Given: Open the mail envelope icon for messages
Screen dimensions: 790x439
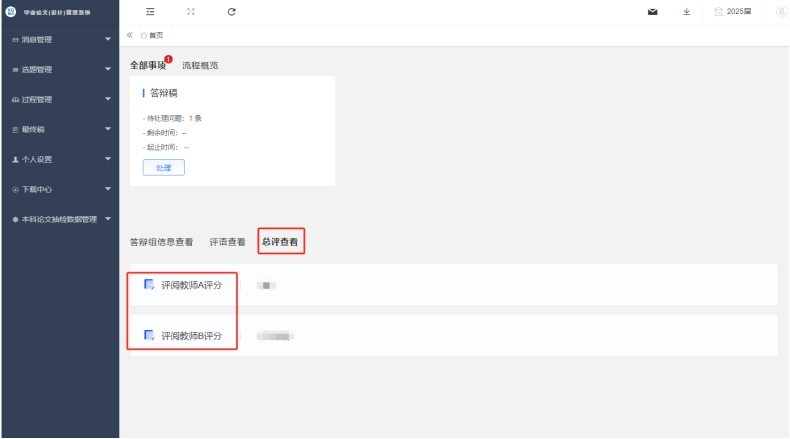Looking at the screenshot, I should tap(653, 12).
